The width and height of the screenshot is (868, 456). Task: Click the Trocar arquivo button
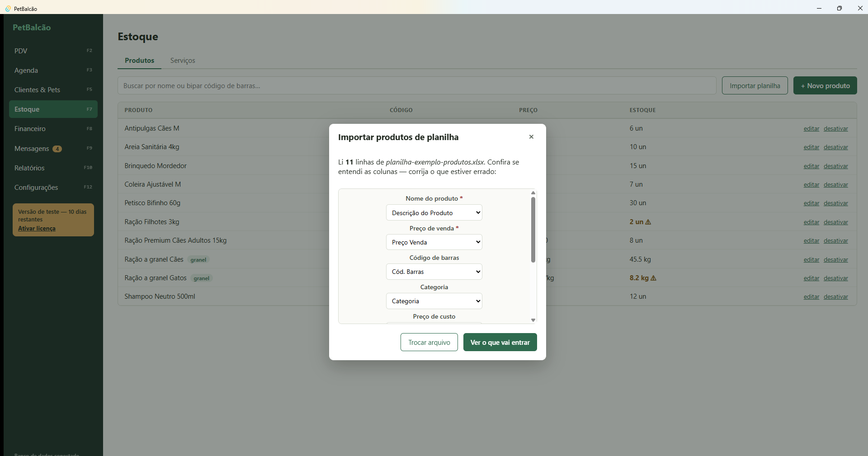[x=429, y=342]
